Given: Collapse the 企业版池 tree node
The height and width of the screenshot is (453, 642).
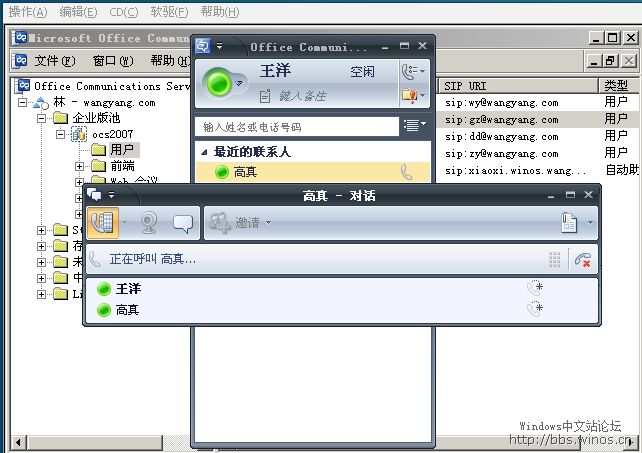Looking at the screenshot, I should [43, 118].
